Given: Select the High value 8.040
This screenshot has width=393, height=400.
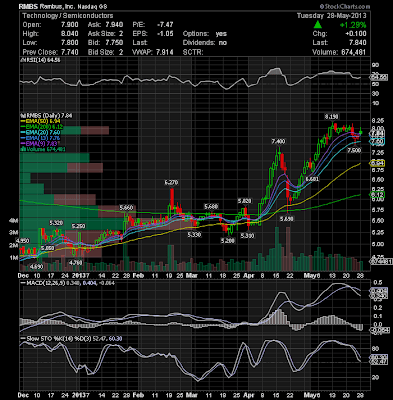Looking at the screenshot, I should (x=70, y=34).
